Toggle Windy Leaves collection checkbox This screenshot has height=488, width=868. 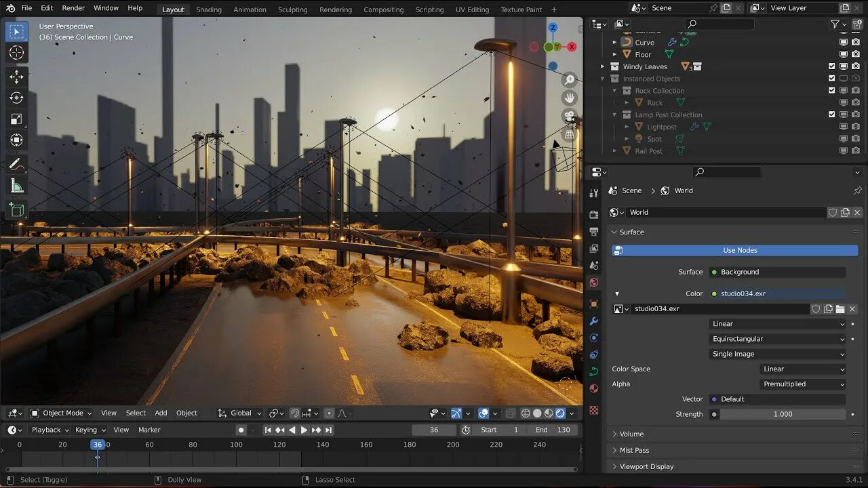point(832,66)
